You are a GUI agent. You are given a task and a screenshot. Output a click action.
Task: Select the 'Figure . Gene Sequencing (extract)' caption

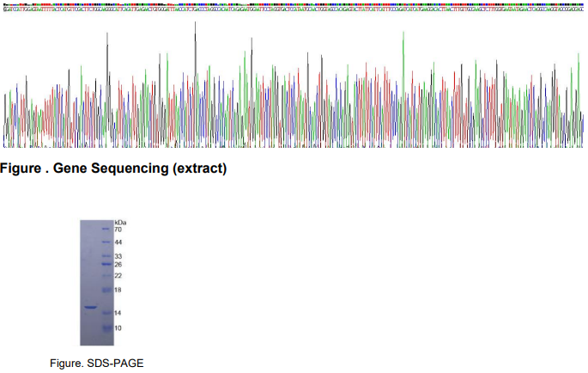coord(113,168)
